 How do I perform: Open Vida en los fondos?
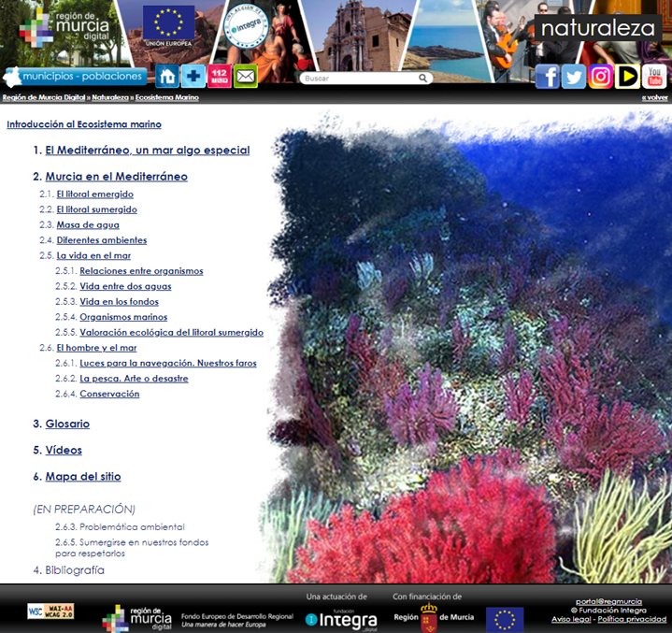tap(119, 301)
